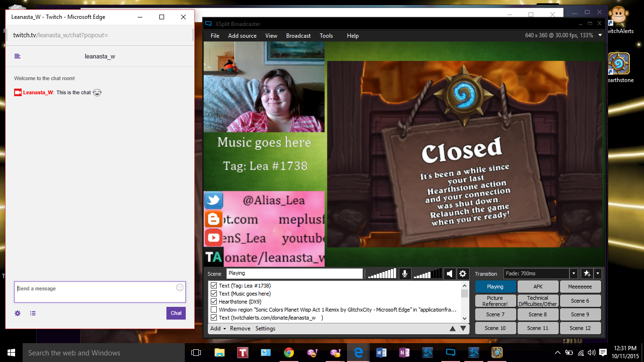Open the audio settings gear in XSplit
644x362 pixels.
[463, 273]
